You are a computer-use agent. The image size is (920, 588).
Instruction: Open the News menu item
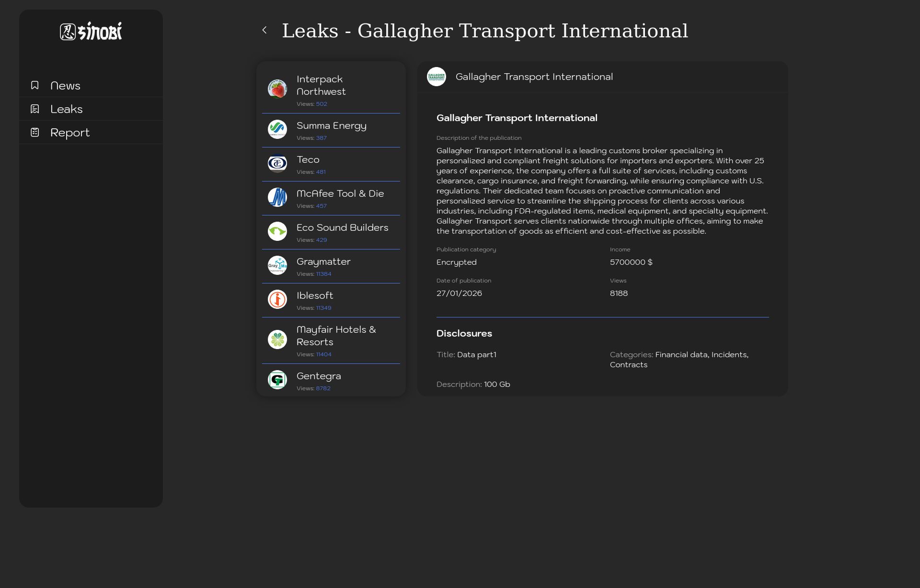click(66, 86)
